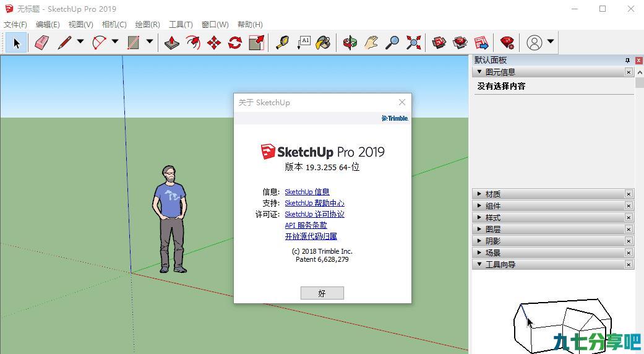Select the Pencil line tool
The width and height of the screenshot is (644, 354).
point(64,43)
